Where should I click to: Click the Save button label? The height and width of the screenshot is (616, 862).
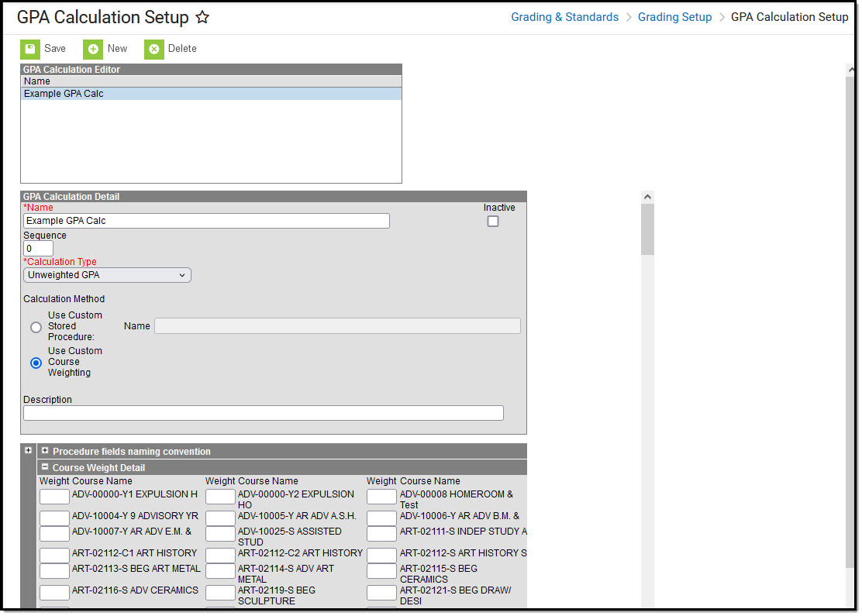[x=55, y=48]
